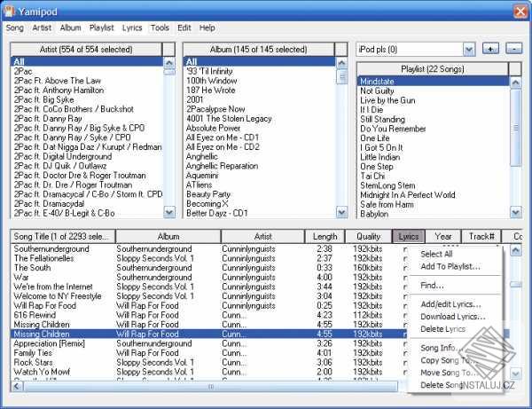
Task: Select Download Lyrics in context menu
Action: pyautogui.click(x=452, y=317)
